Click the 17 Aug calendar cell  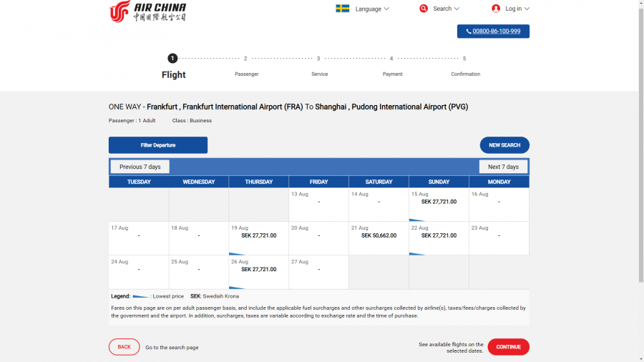point(138,238)
